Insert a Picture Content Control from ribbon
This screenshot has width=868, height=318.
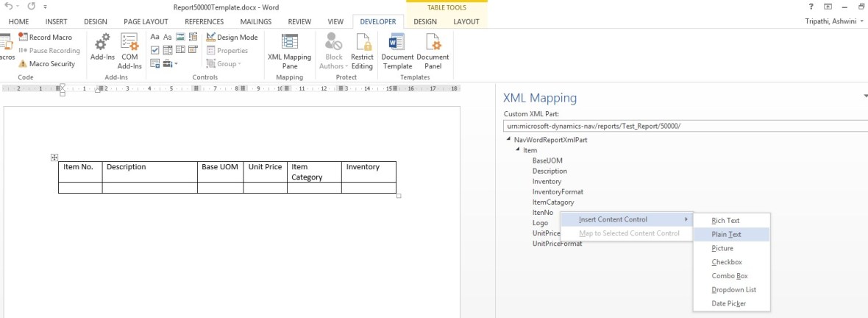(179, 37)
